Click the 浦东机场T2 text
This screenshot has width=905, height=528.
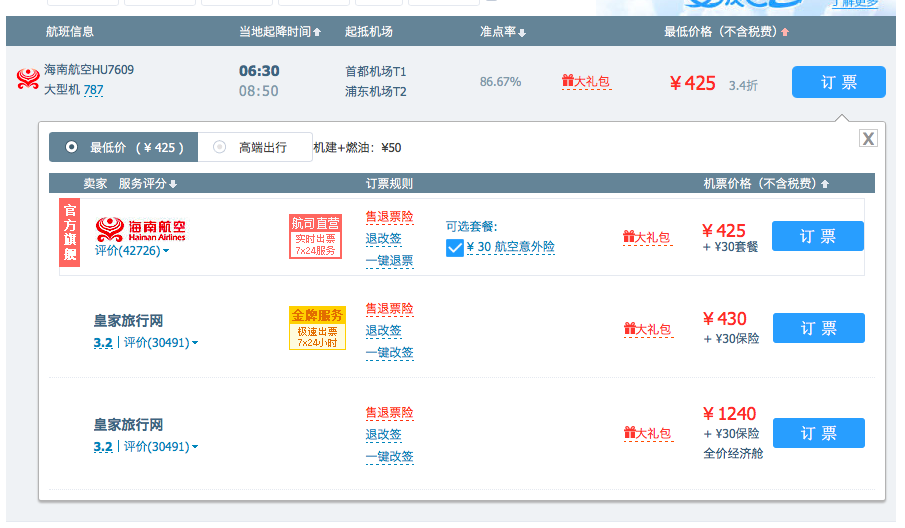(376, 92)
